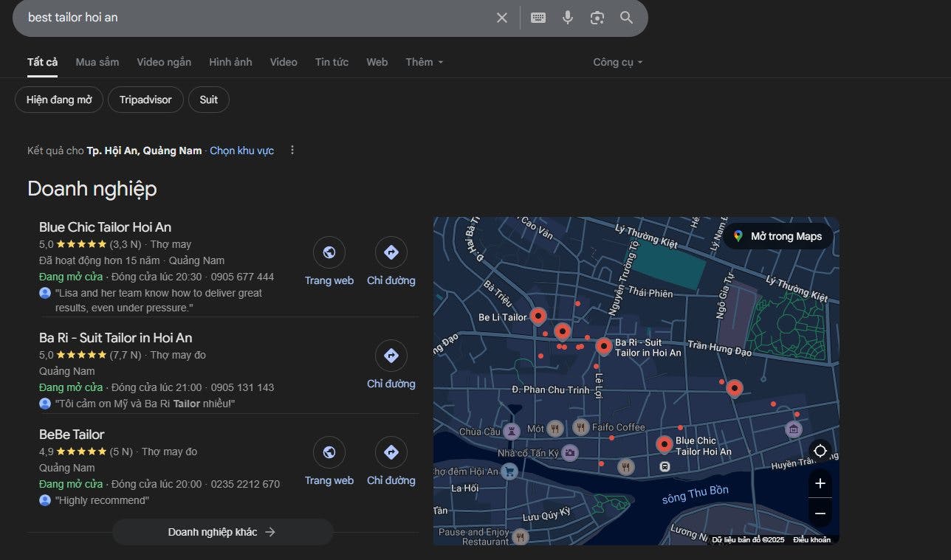Apply the Suit filter chip
The height and width of the screenshot is (560, 951).
click(x=209, y=100)
